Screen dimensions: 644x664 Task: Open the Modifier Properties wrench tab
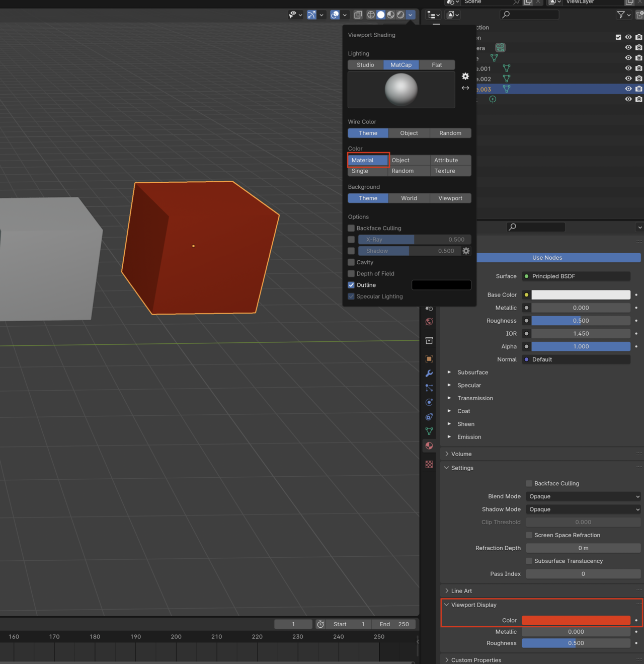point(429,373)
